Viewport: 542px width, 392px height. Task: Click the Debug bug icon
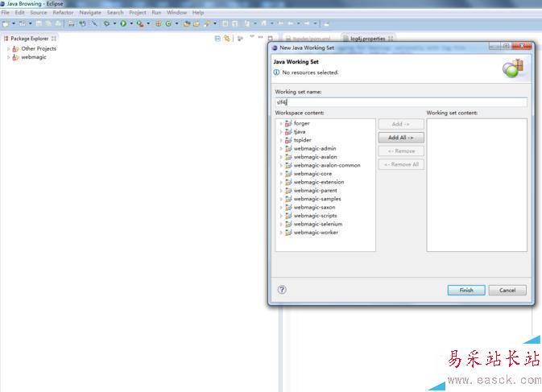[107, 23]
